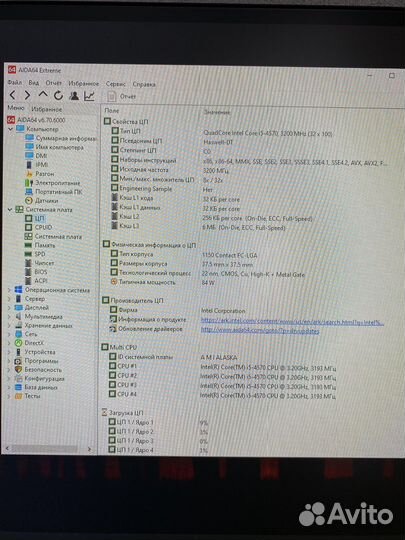Click the Датчики sensor clock icon
Image resolution: width=405 pixels, height=540 pixels.
pyautogui.click(x=30, y=200)
